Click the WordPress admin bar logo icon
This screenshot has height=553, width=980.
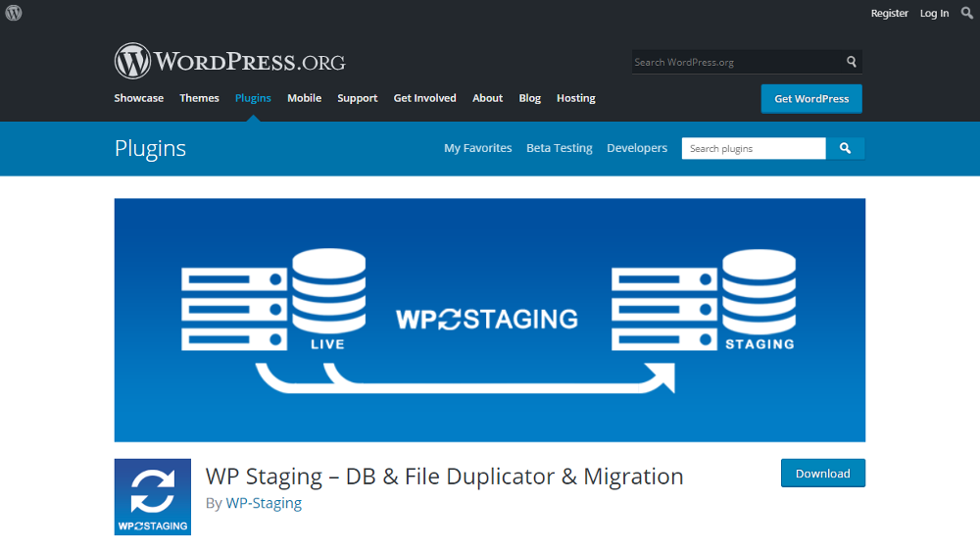14,13
